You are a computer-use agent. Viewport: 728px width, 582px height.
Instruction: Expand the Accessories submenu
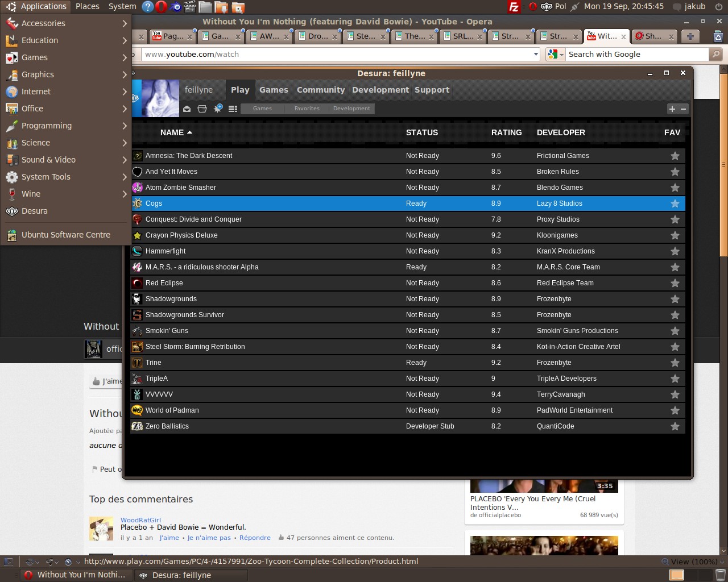click(x=66, y=23)
